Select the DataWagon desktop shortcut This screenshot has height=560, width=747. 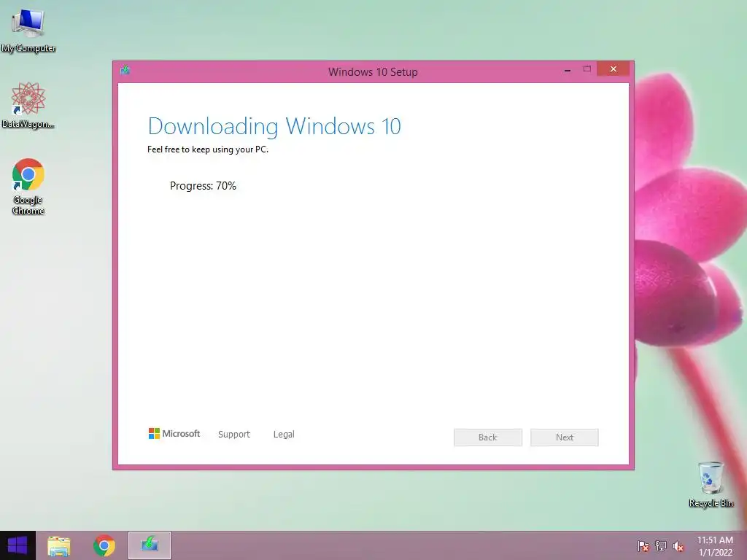[x=28, y=105]
